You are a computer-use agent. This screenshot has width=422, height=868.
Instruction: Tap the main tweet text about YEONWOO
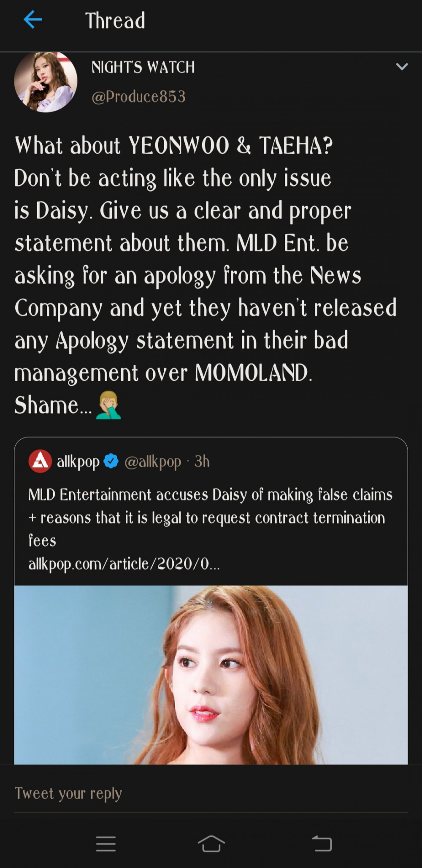tap(206, 275)
